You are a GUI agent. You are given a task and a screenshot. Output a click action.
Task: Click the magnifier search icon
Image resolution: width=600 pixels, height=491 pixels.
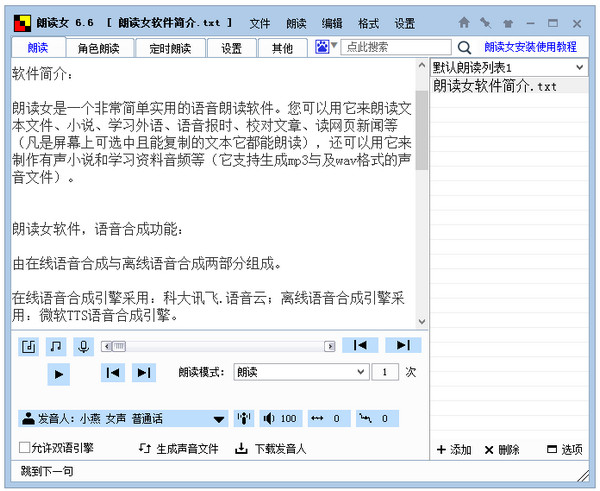(464, 47)
